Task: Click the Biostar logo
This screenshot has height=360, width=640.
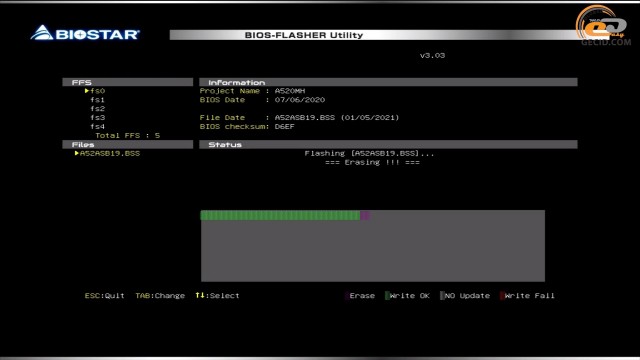Action: tap(85, 33)
